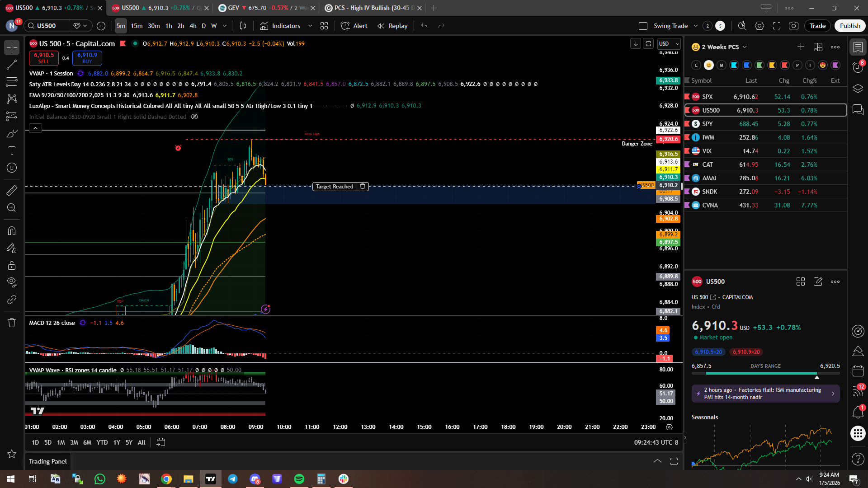Image resolution: width=868 pixels, height=488 pixels.
Task: Toggle Initial Balance indicator visibility eye
Action: (194, 117)
